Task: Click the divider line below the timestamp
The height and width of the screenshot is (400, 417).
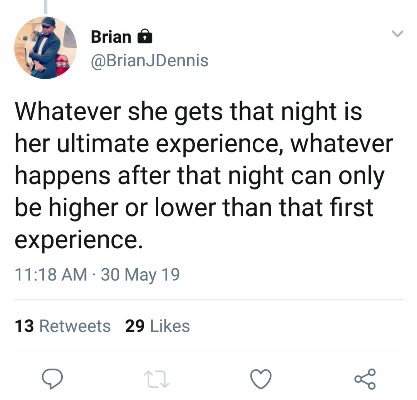Action: pos(209,300)
